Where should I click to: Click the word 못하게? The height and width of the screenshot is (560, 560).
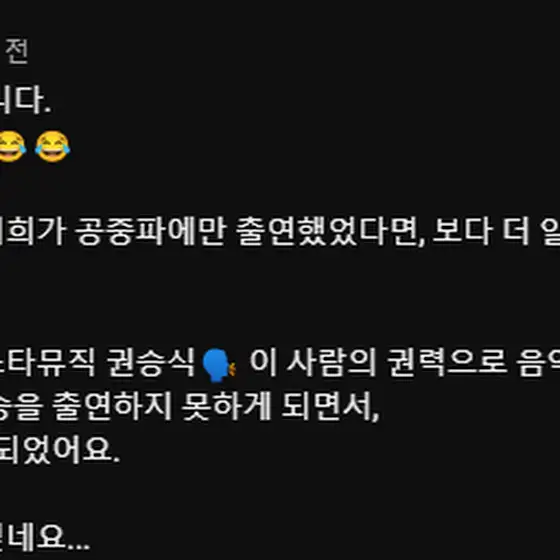point(226,407)
